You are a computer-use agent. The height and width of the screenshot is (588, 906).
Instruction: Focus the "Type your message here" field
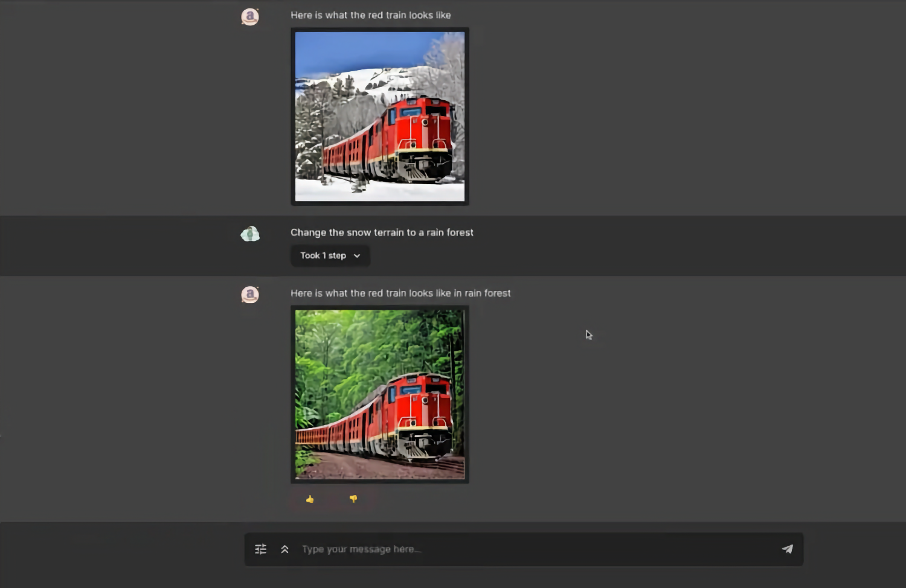[532, 549]
